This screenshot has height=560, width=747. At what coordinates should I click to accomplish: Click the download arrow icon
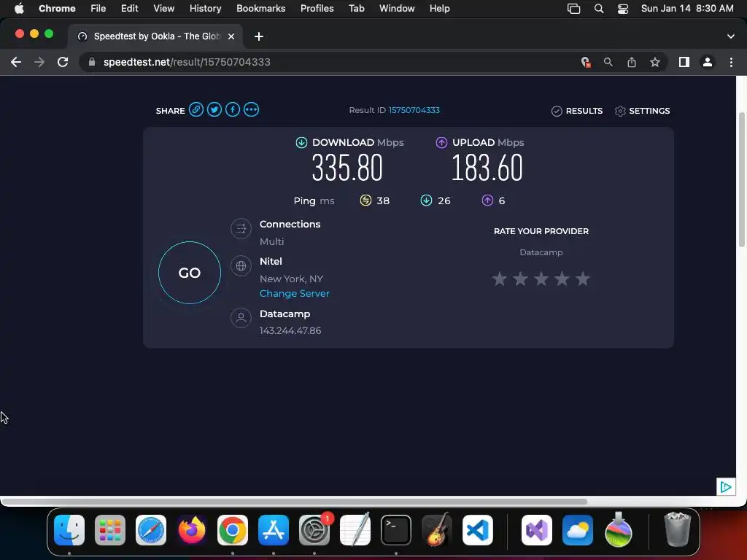301,142
